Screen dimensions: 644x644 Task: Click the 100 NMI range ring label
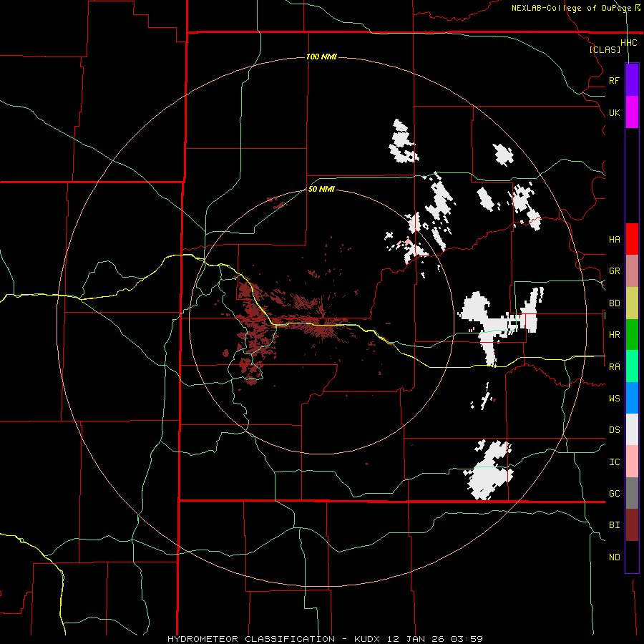(321, 57)
